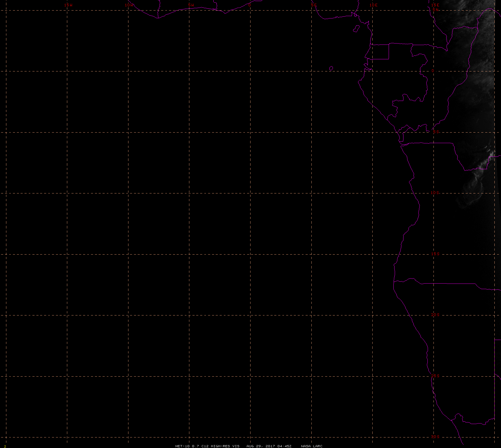
Task: Click the "NASA LARC" credit text
Action: click(x=312, y=446)
